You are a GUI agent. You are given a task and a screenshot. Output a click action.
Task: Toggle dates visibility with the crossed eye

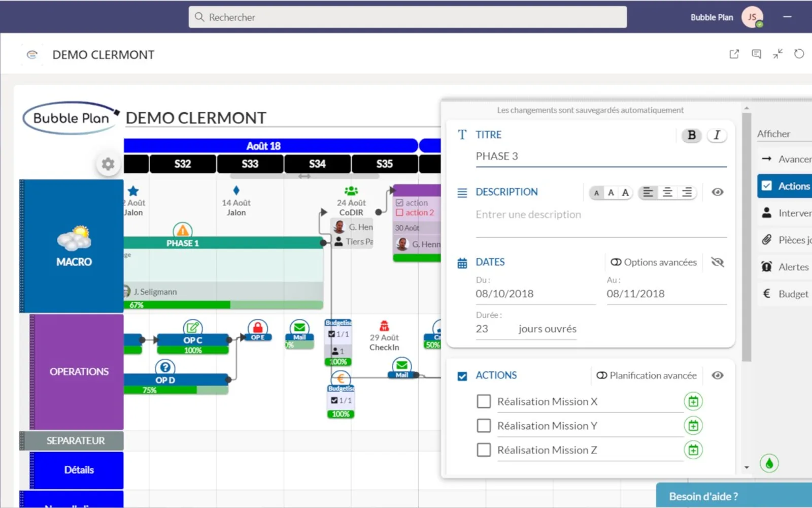tap(717, 262)
